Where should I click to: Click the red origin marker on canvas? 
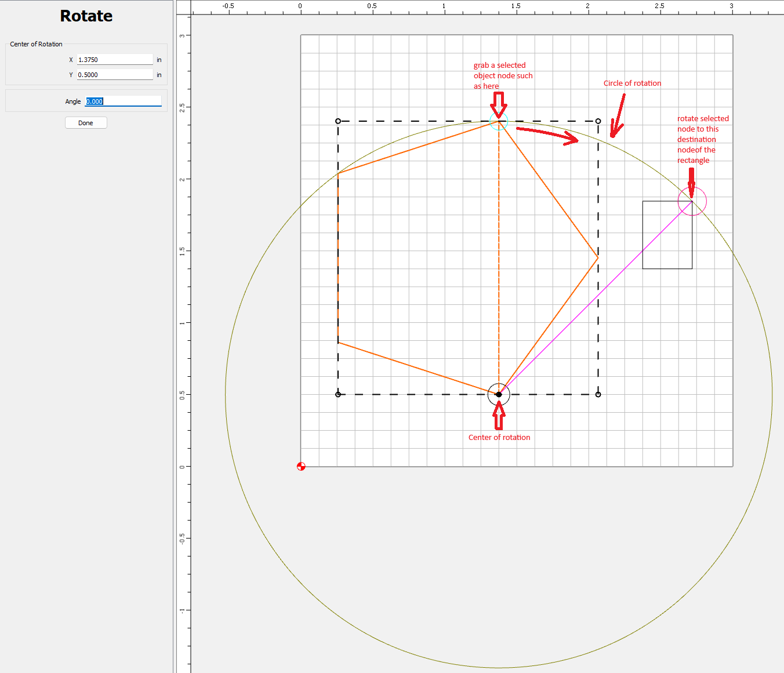coord(301,466)
